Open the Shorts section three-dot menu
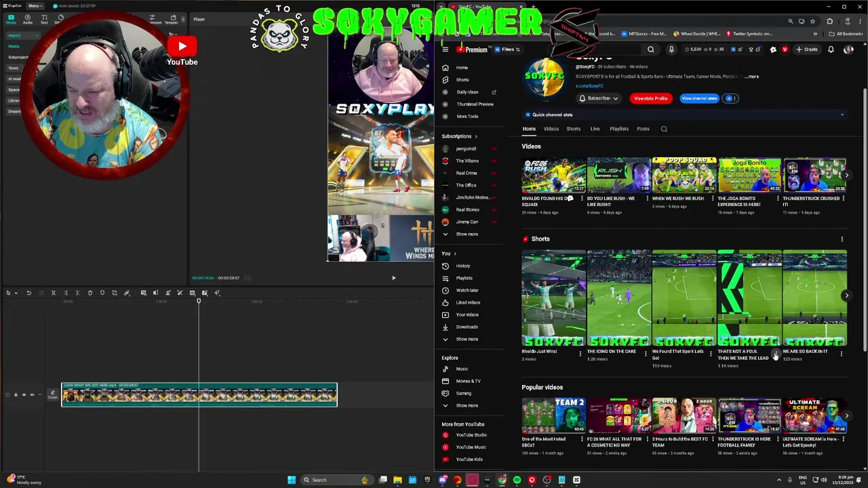The height and width of the screenshot is (488, 868). pos(842,239)
